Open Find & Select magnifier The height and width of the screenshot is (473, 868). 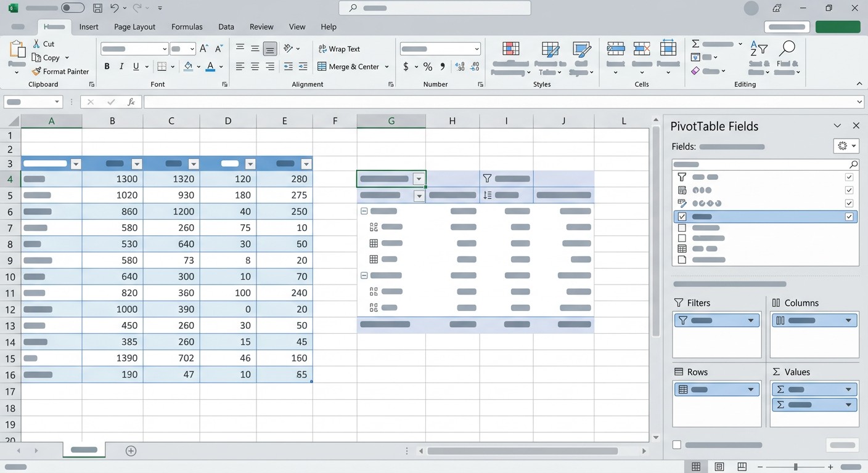coord(787,59)
